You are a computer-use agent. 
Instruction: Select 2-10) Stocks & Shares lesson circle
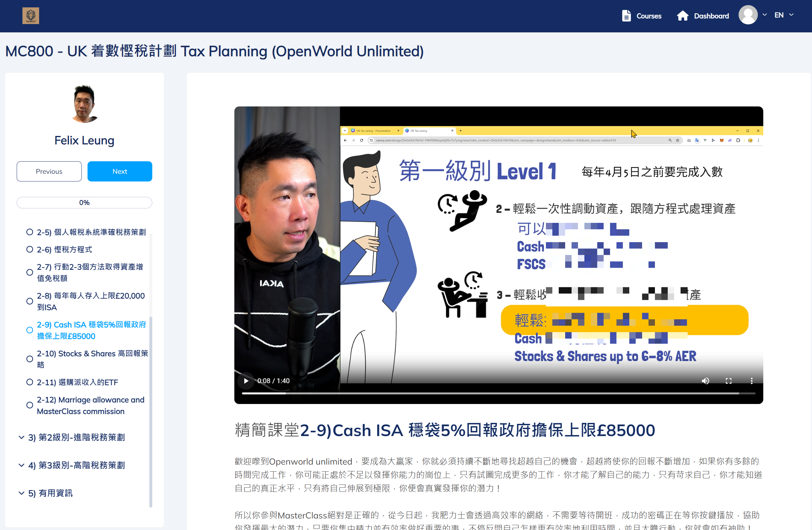coord(30,359)
